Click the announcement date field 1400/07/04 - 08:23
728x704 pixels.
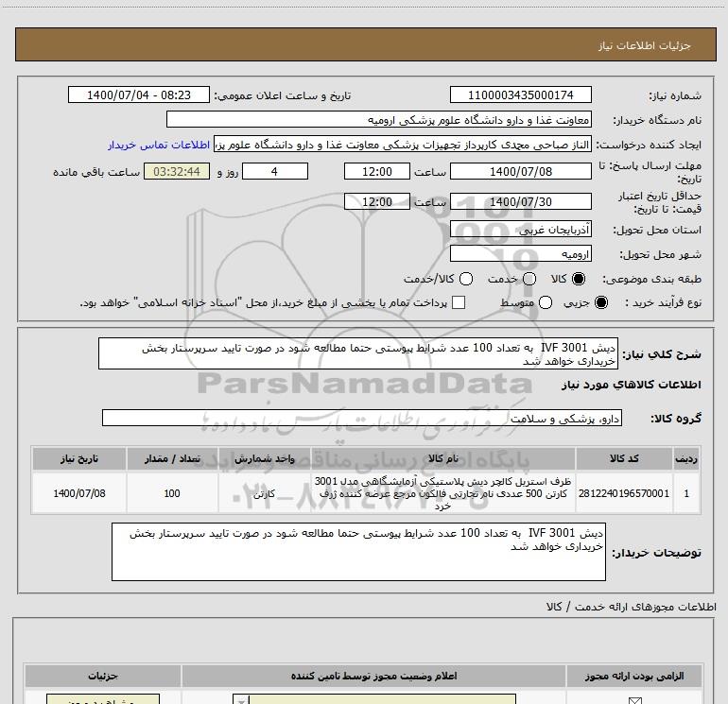(139, 95)
